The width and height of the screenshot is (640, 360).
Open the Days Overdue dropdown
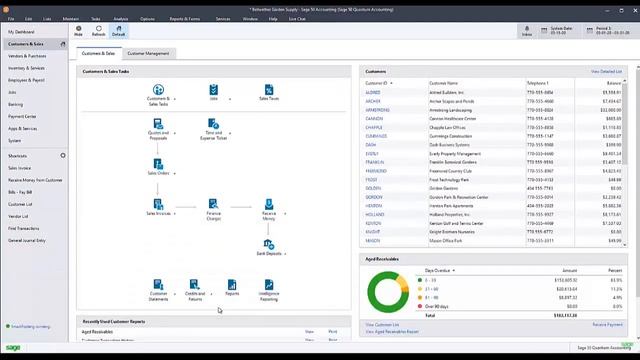(x=453, y=271)
